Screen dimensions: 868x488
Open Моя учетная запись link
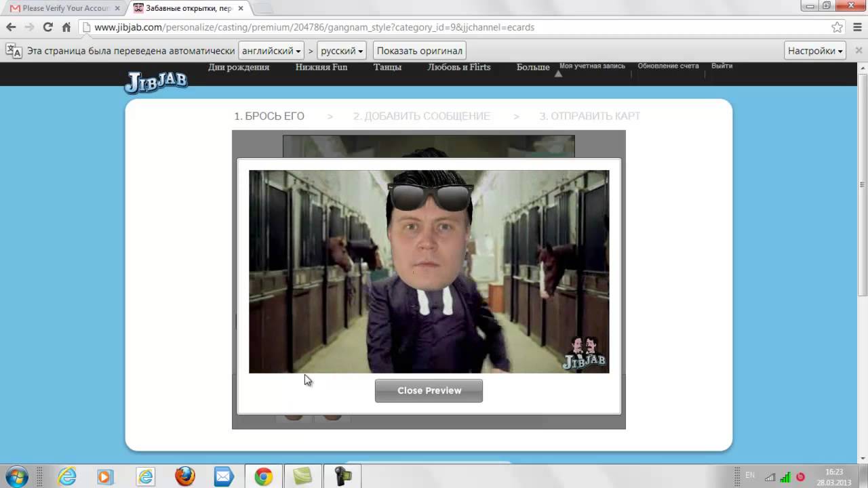pyautogui.click(x=592, y=66)
